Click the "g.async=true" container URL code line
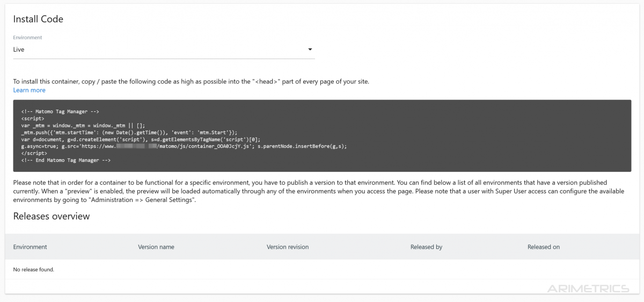The width and height of the screenshot is (644, 302). click(x=184, y=146)
